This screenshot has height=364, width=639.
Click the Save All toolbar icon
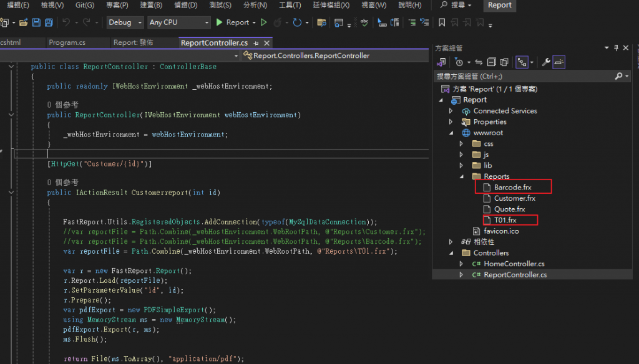pyautogui.click(x=49, y=22)
